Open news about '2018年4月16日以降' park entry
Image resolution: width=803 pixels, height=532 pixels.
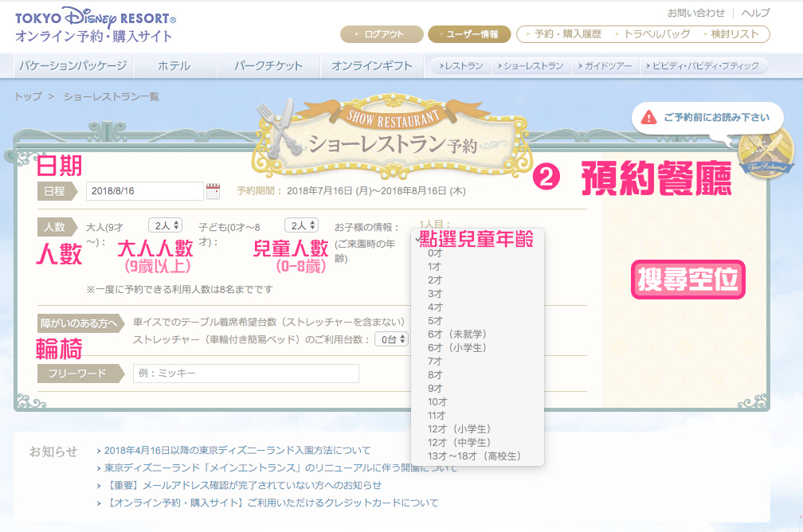click(x=237, y=451)
